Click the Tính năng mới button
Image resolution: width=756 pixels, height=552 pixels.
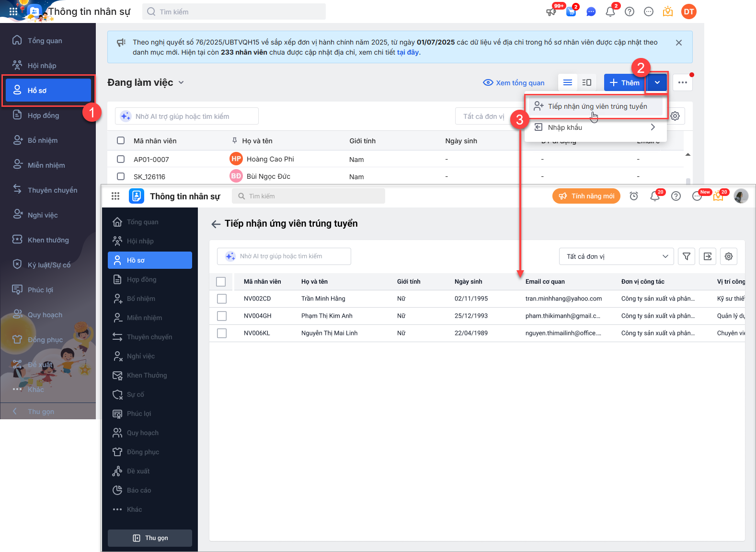click(586, 196)
